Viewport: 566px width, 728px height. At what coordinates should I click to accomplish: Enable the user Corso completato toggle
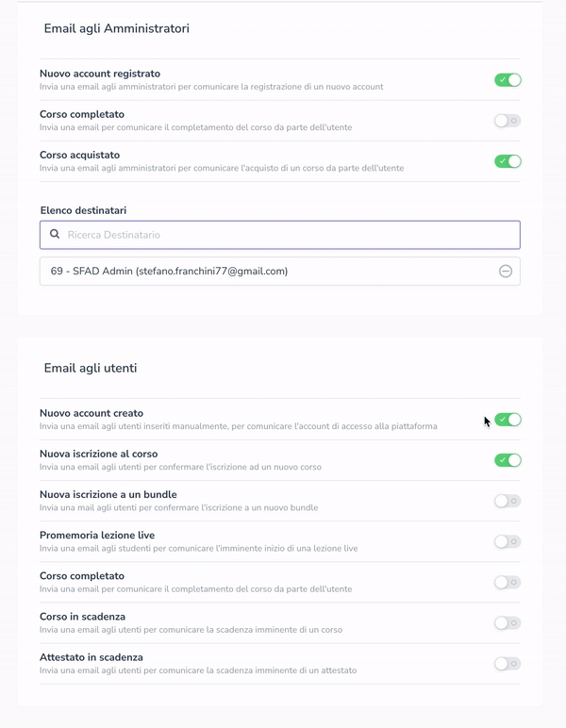(x=508, y=582)
